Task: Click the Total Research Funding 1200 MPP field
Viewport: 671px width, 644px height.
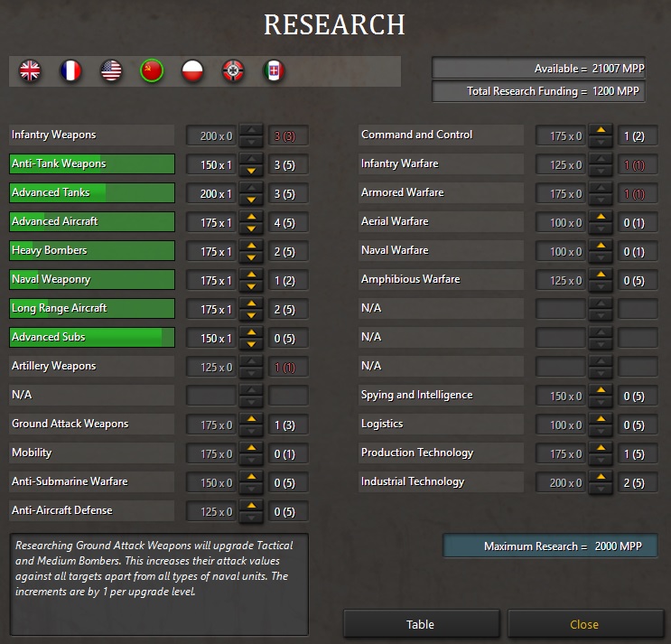Action: coord(539,91)
